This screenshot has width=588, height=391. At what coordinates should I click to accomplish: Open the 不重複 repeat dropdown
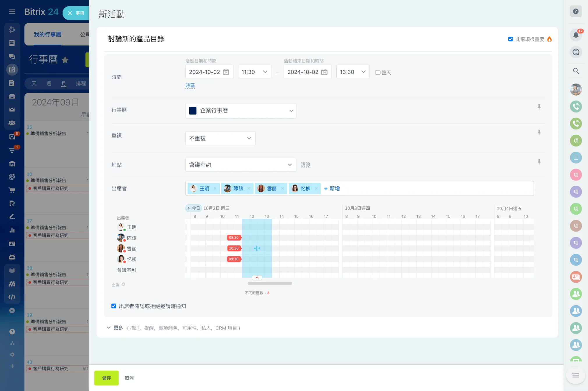220,138
